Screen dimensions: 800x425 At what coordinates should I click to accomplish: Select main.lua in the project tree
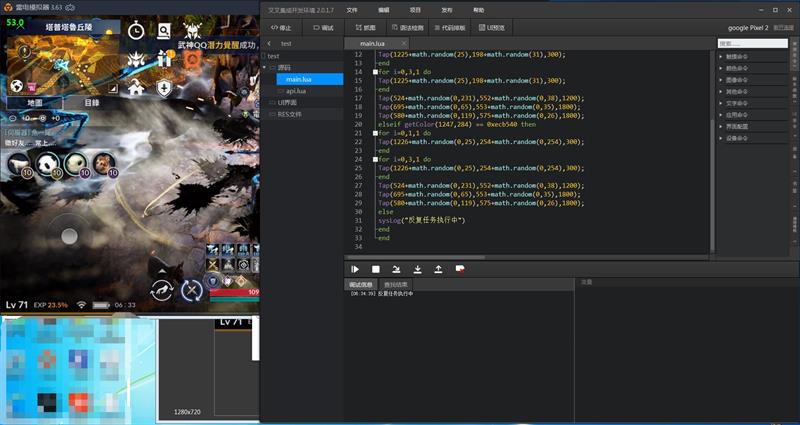pyautogui.click(x=310, y=79)
